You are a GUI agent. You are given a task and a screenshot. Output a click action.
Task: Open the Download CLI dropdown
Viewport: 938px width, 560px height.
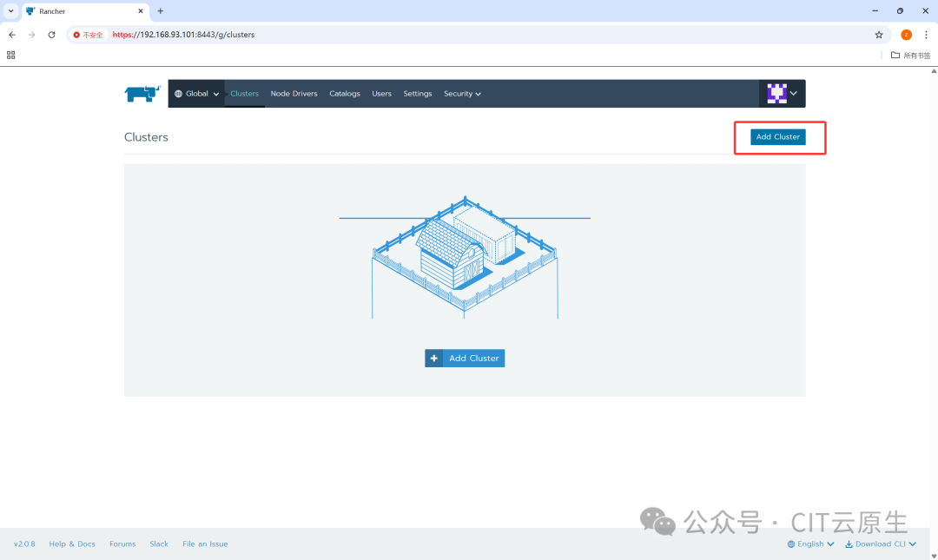881,544
